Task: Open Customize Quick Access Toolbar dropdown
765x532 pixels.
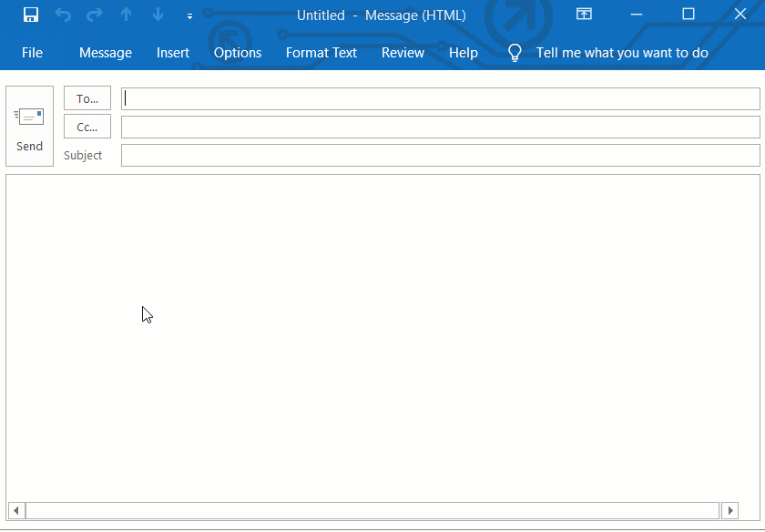Action: coord(189,16)
